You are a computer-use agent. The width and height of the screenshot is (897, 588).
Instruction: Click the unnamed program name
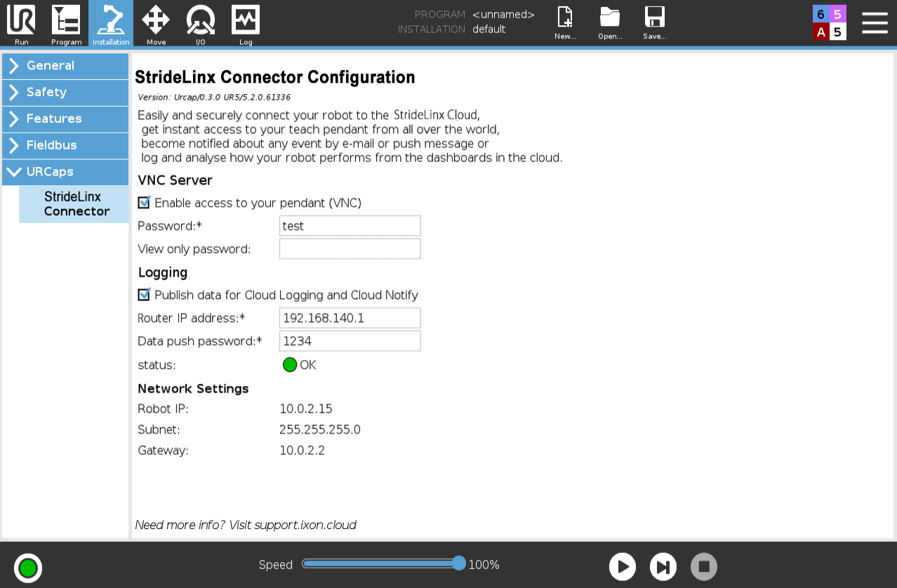(x=503, y=15)
